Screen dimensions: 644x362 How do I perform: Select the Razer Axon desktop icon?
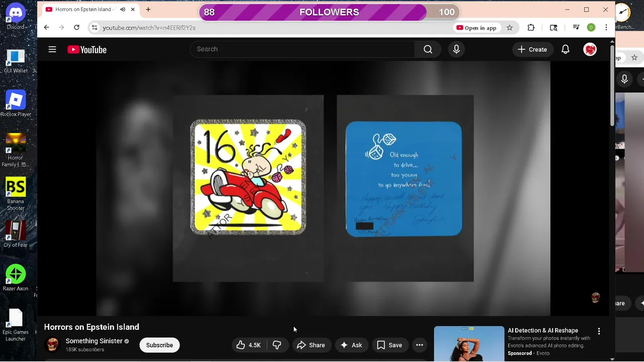[x=16, y=278]
